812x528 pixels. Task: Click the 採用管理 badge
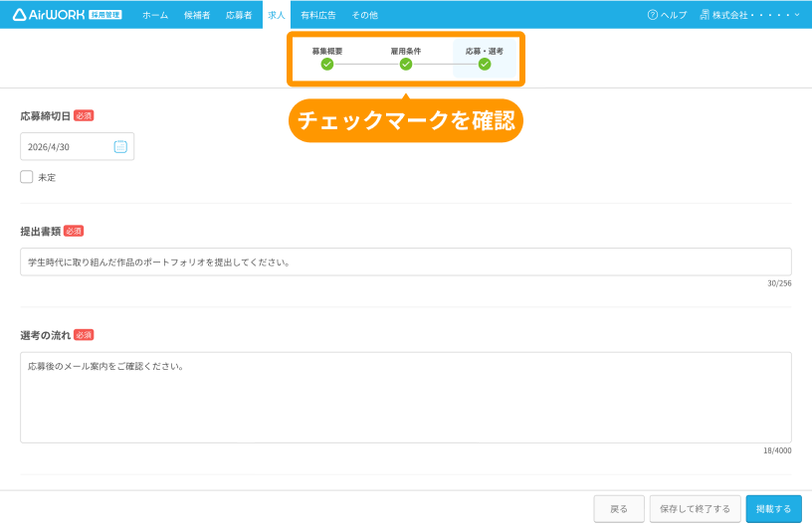105,15
